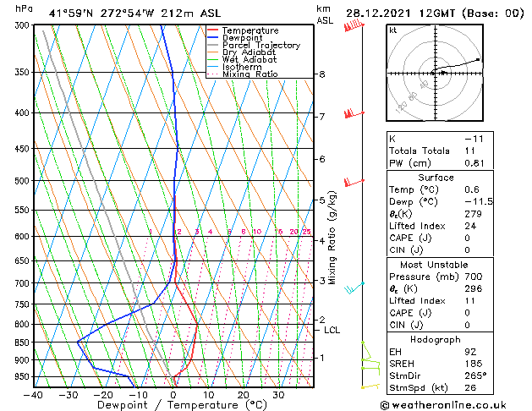Click the SREH value 185

coord(474,364)
